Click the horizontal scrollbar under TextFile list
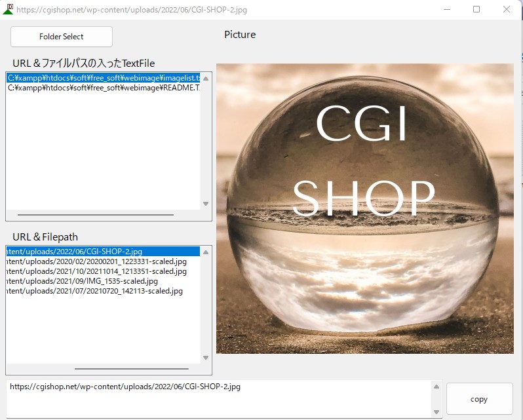523x420 pixels. (x=96, y=215)
